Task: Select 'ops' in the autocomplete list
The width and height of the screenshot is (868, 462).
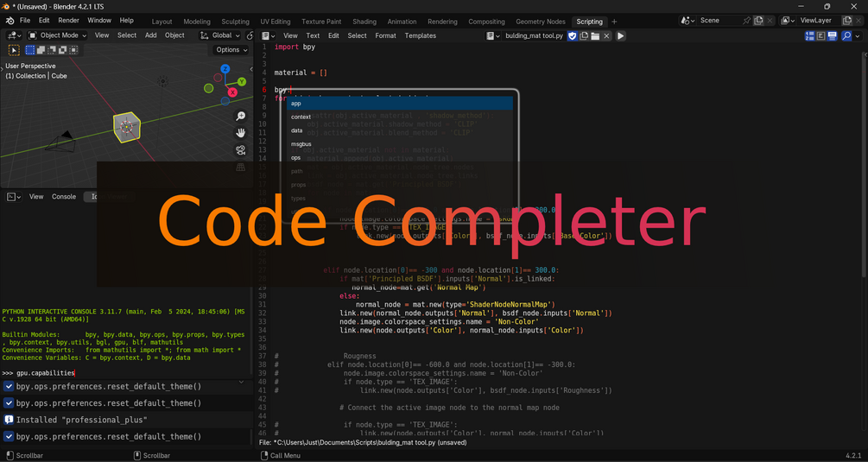Action: pyautogui.click(x=400, y=158)
